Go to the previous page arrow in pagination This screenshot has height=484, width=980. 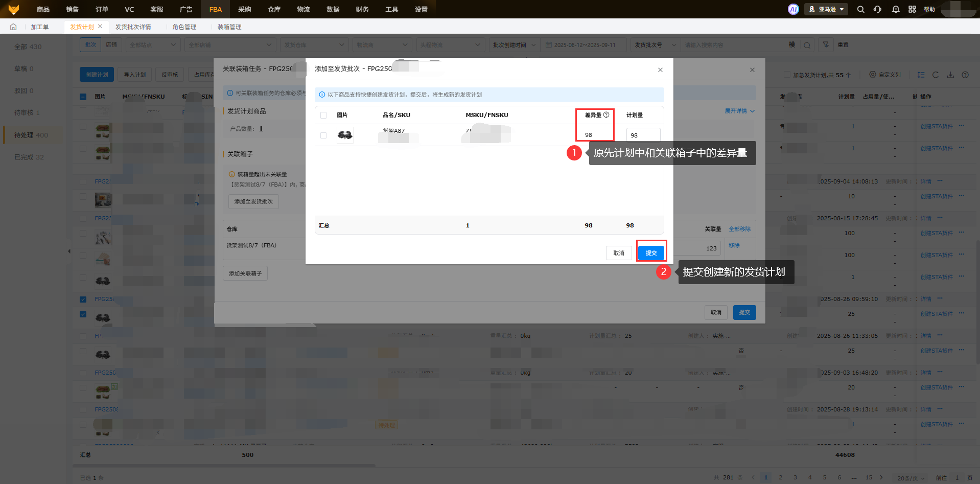point(753,477)
